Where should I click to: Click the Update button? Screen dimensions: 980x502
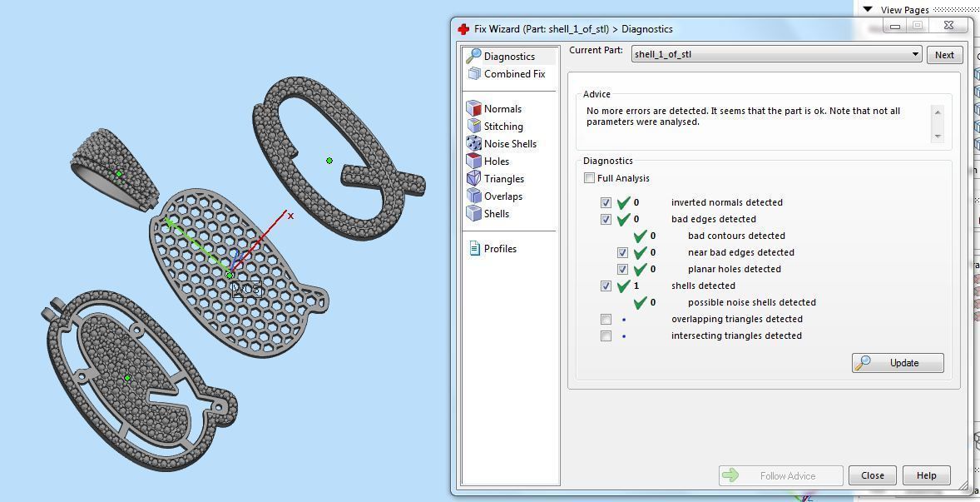pos(898,363)
